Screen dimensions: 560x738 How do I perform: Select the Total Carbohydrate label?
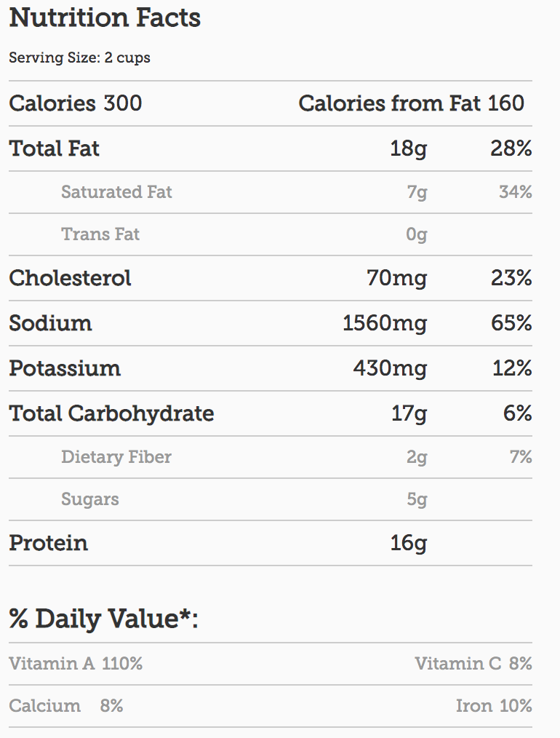point(111,413)
